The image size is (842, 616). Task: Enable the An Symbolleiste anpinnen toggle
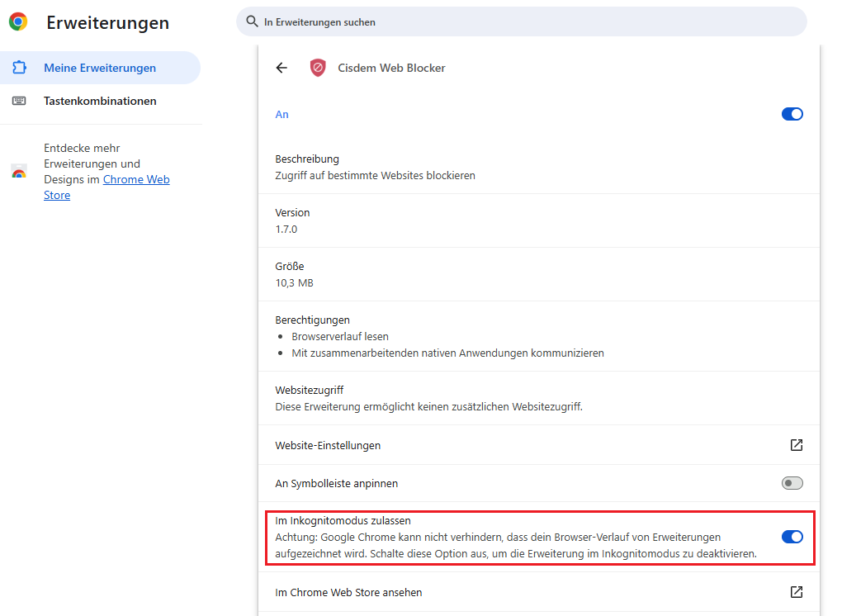point(792,483)
